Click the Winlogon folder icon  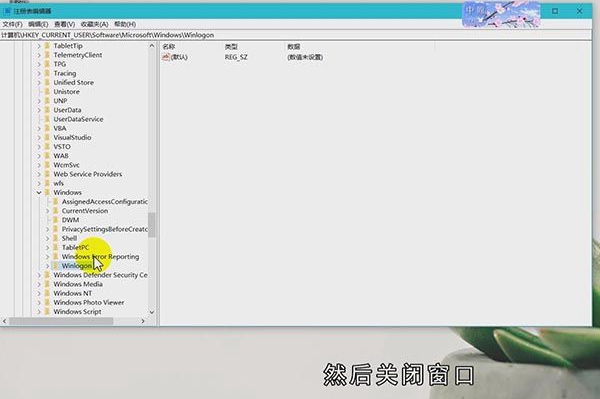coord(56,266)
